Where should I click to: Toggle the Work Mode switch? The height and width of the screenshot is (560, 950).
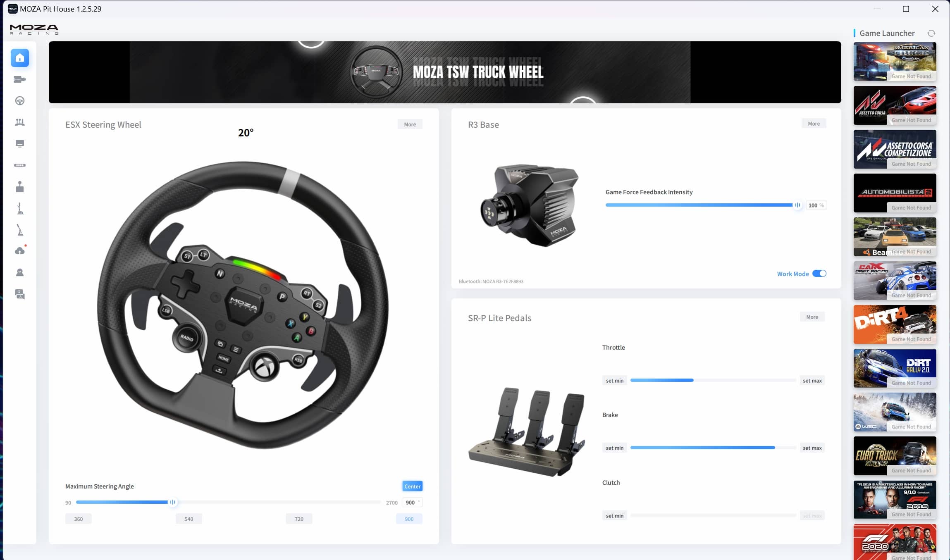(x=819, y=274)
